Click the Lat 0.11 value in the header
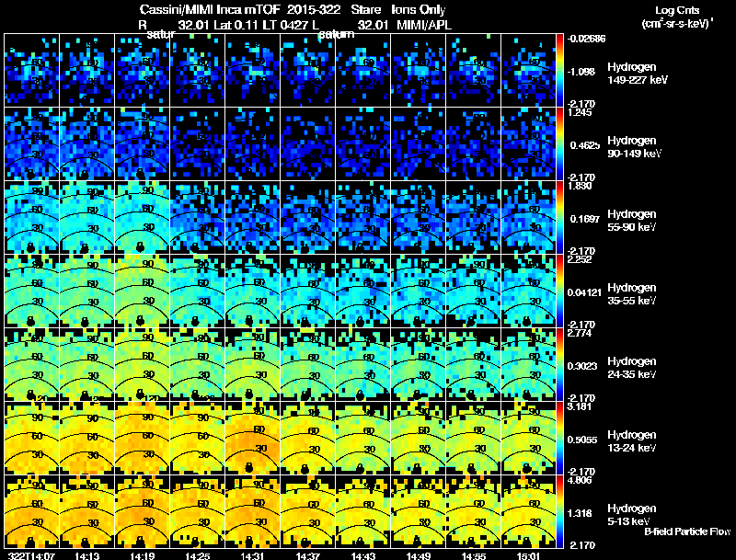Screen dimensions: 736x560 (x=236, y=25)
